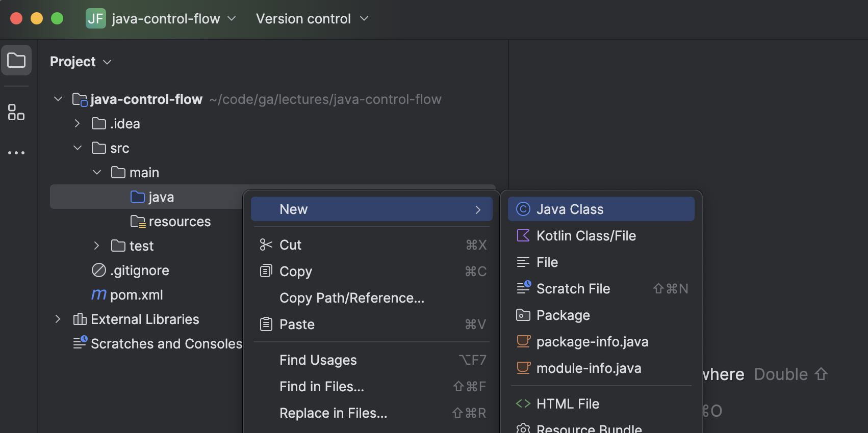Open the Project tool window folder icon
This screenshot has height=433, width=868.
click(16, 60)
